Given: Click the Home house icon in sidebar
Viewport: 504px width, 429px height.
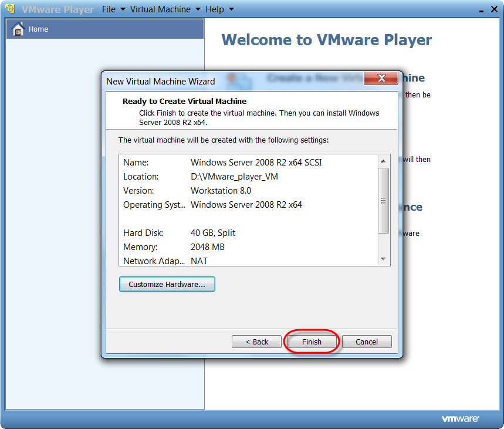Looking at the screenshot, I should (x=18, y=29).
